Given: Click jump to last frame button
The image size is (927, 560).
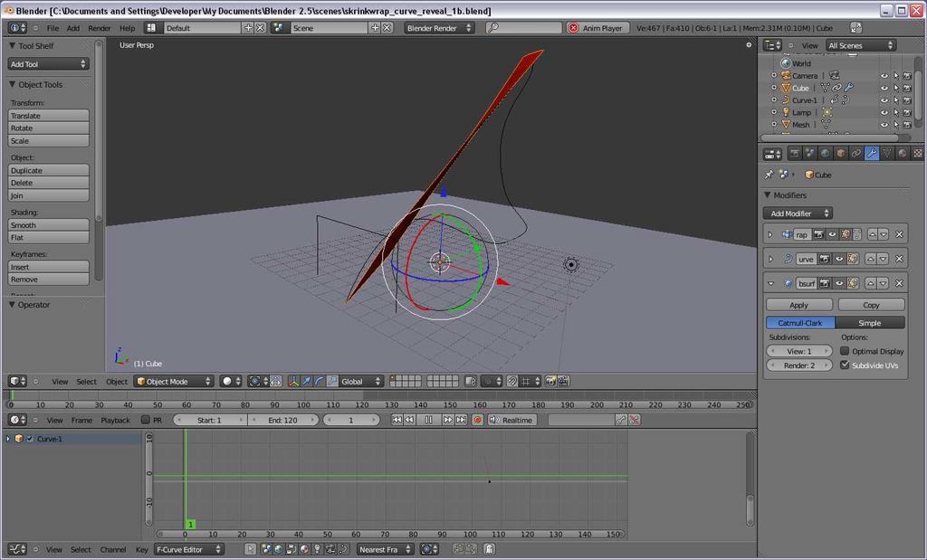Looking at the screenshot, I should 461,420.
